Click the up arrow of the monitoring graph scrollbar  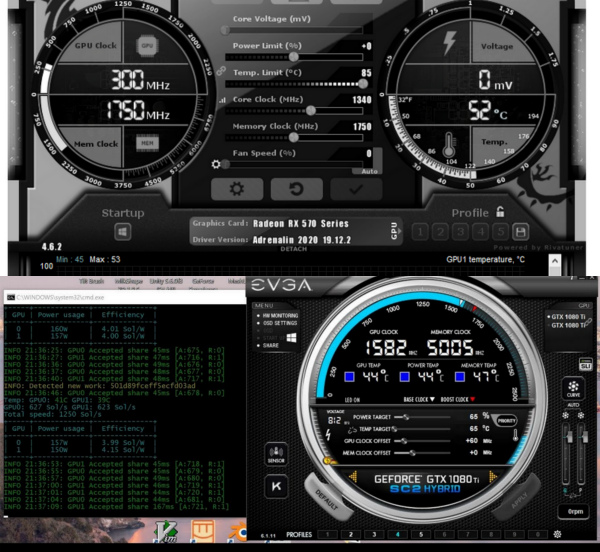(554, 261)
